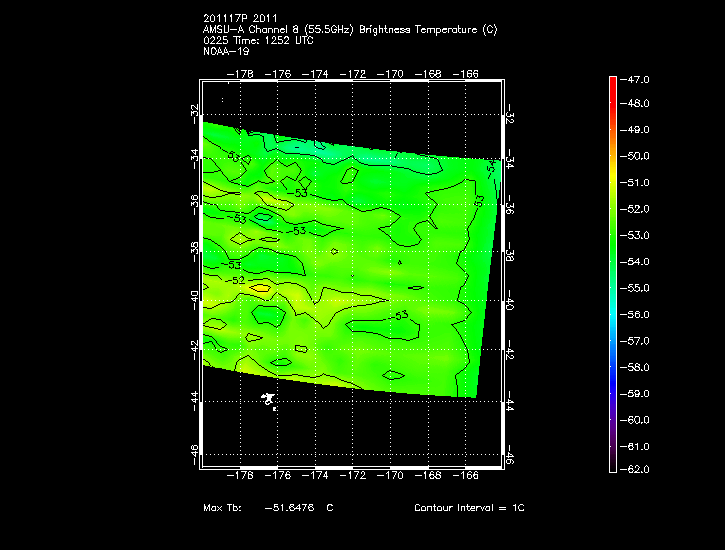
Task: Click the AMSU-A Channel 8 Brightness Temperature heading
Action: (349, 30)
